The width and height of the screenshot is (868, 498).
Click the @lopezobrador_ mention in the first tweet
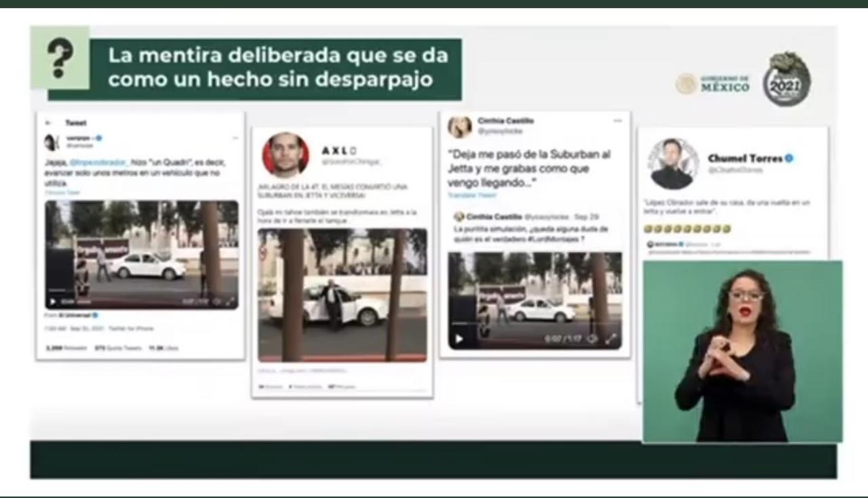(x=98, y=163)
